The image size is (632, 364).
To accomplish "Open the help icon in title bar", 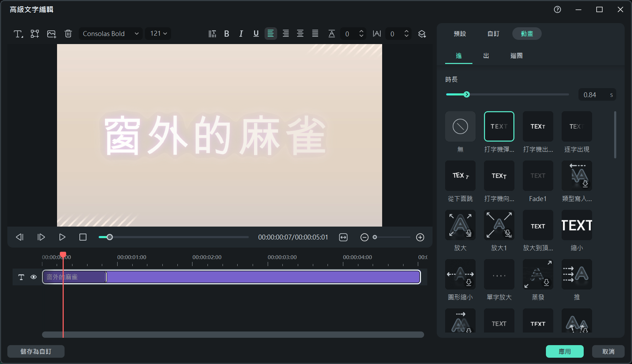I will click(x=557, y=9).
